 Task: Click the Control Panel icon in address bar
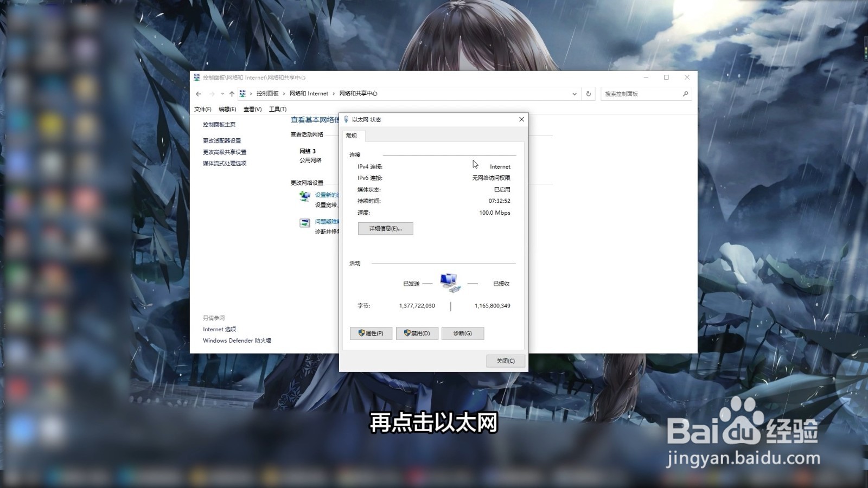(242, 93)
